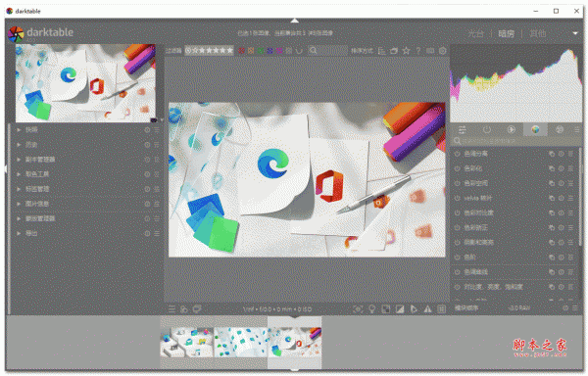
Task: Expand the 快照 panel
Action: tap(19, 130)
